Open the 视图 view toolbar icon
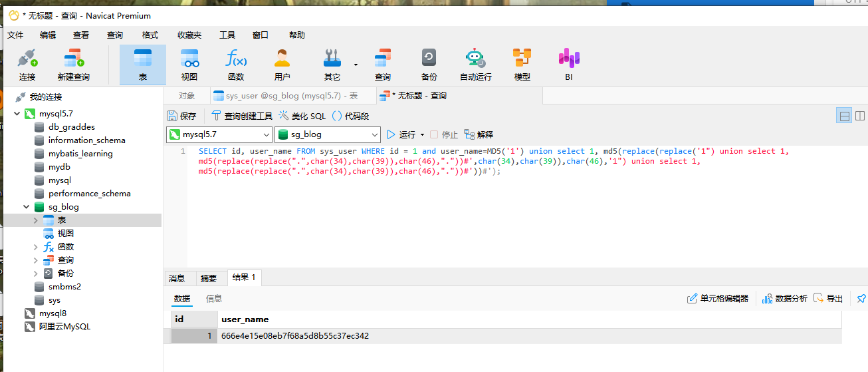 (189, 65)
